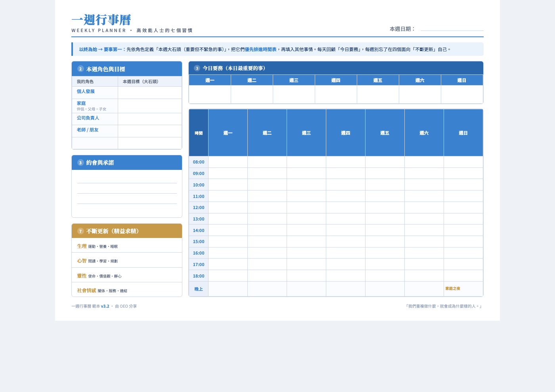
Task: Click the 16:00 time label
Action: coord(199,253)
